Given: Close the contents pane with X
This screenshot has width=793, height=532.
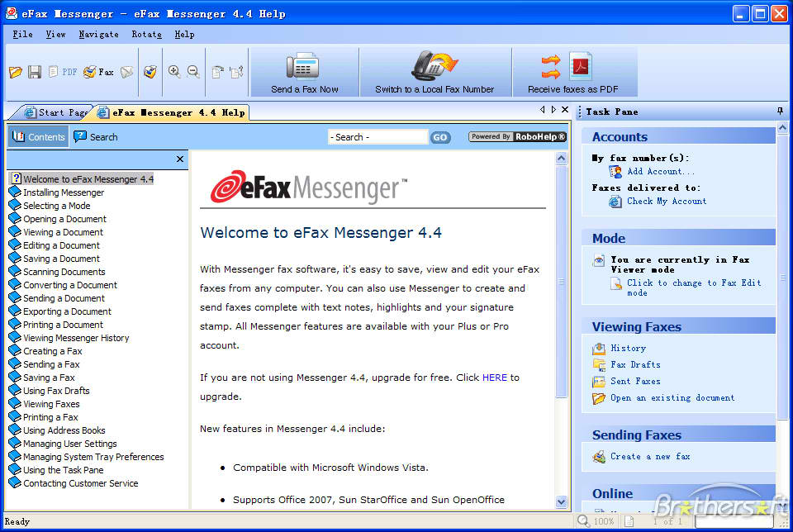Looking at the screenshot, I should 179,159.
